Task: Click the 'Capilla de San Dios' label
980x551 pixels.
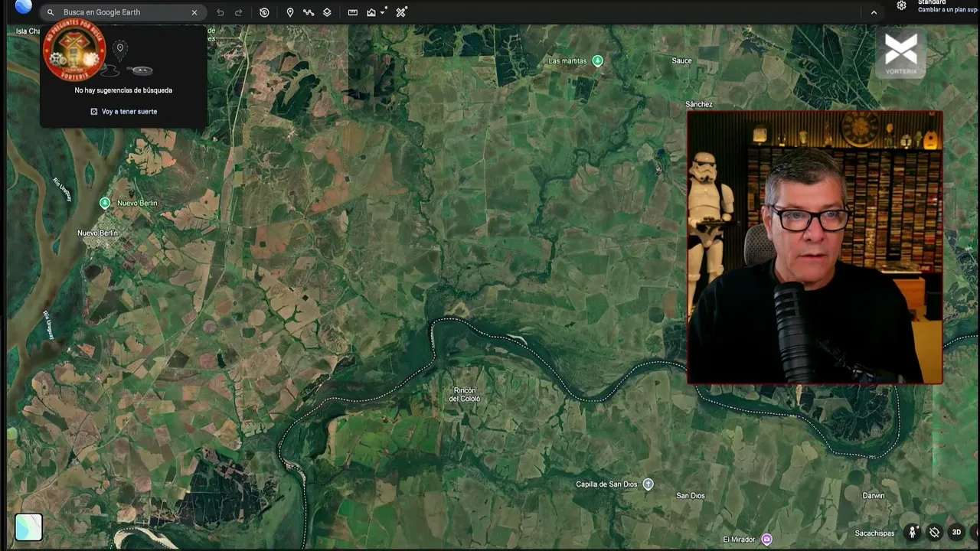Action: [606, 484]
